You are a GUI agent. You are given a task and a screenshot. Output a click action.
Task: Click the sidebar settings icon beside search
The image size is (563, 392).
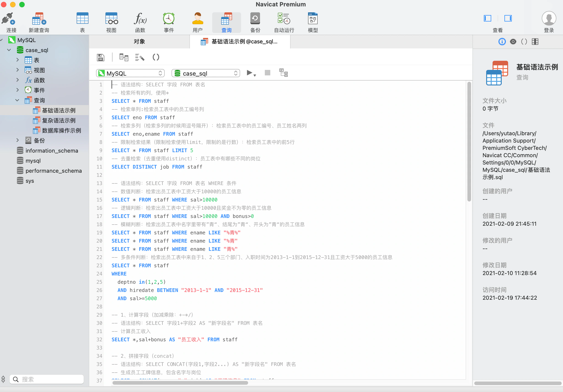[x=3, y=379]
